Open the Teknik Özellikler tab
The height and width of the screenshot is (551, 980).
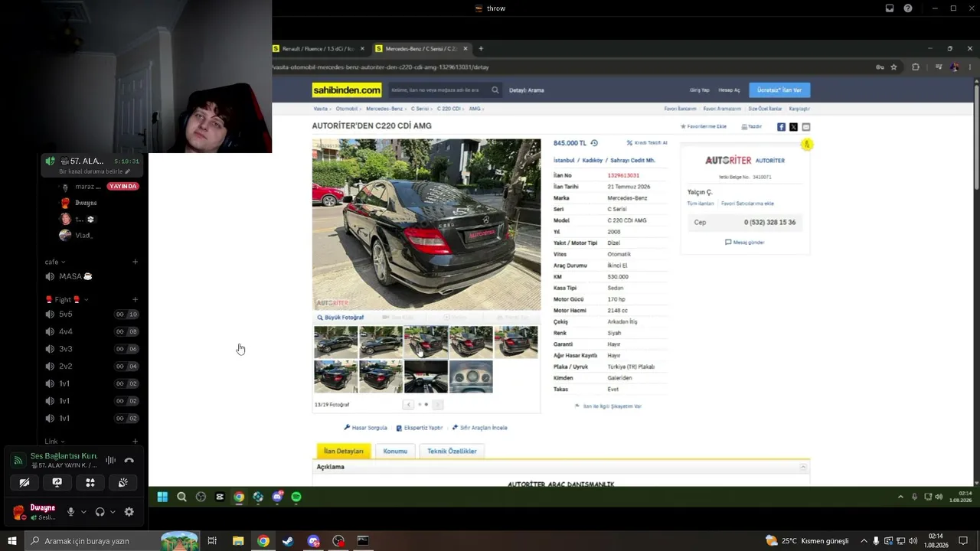pos(452,452)
